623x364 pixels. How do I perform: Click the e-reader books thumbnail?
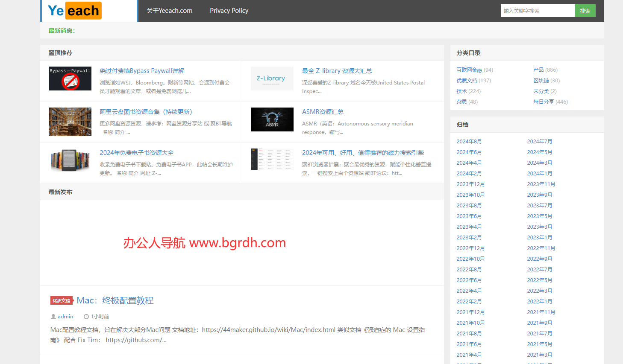70,160
